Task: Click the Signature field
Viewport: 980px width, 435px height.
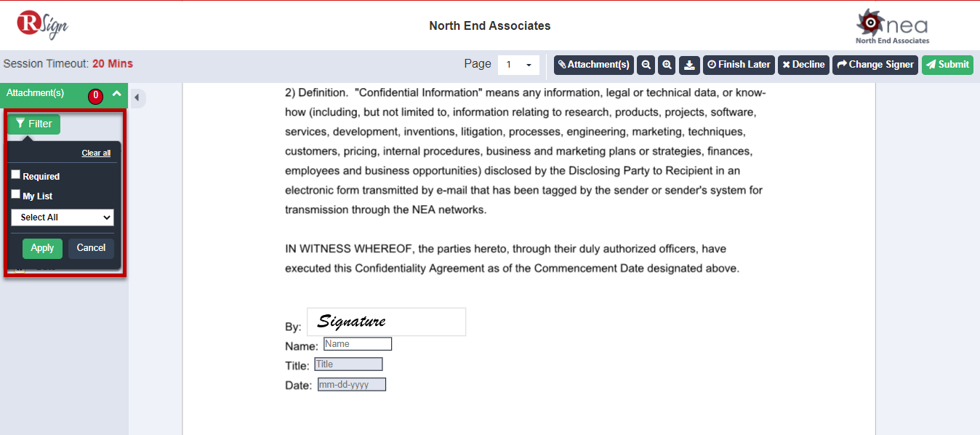Action: tap(386, 322)
